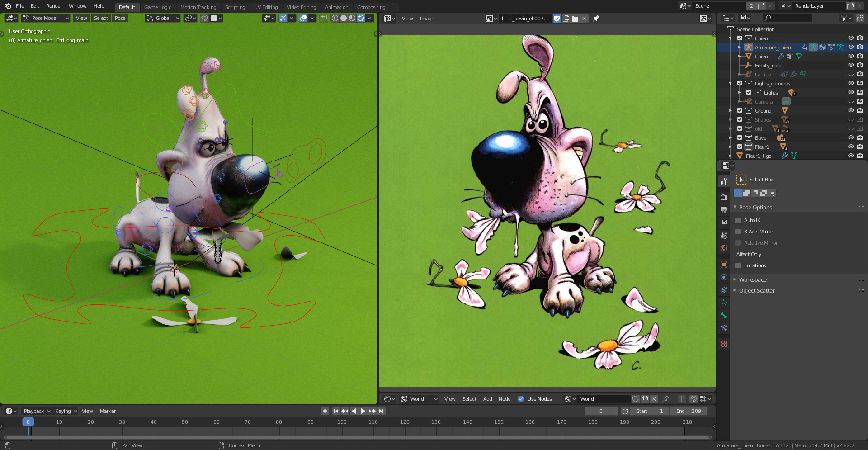Open the Scene properties tab
The width and height of the screenshot is (868, 450).
tap(724, 236)
